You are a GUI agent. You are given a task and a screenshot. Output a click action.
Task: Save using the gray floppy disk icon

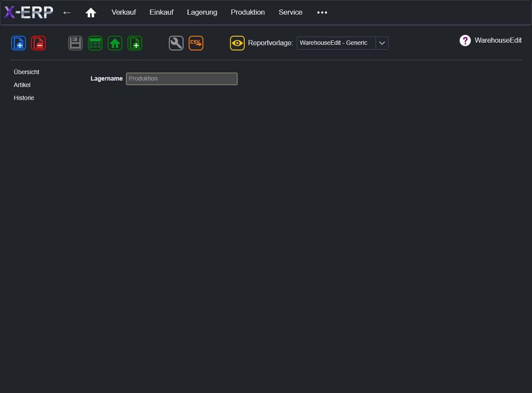(75, 43)
